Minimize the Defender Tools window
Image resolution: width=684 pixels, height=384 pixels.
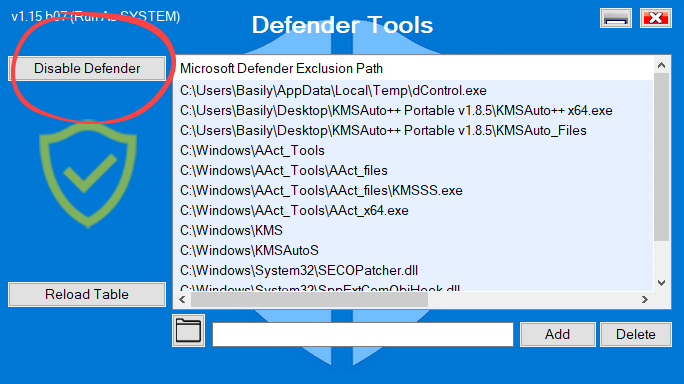coord(616,18)
